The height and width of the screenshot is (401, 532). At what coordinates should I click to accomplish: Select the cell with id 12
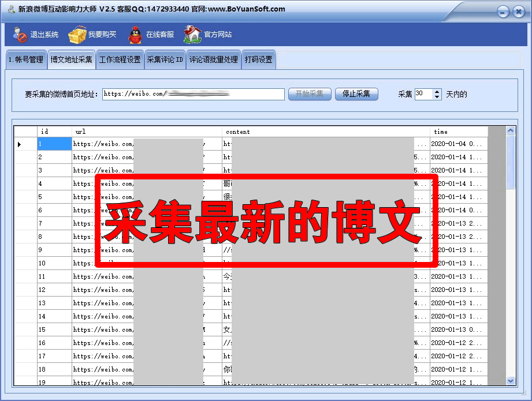[54, 290]
